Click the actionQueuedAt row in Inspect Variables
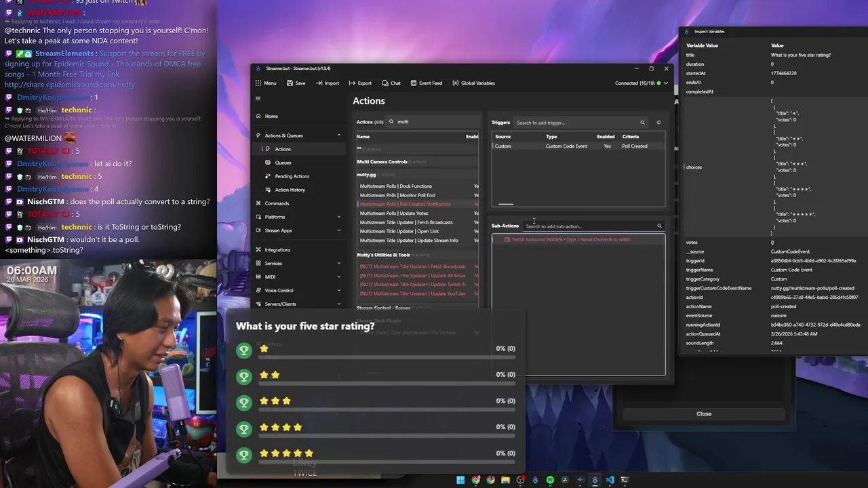868x488 pixels. pos(772,334)
